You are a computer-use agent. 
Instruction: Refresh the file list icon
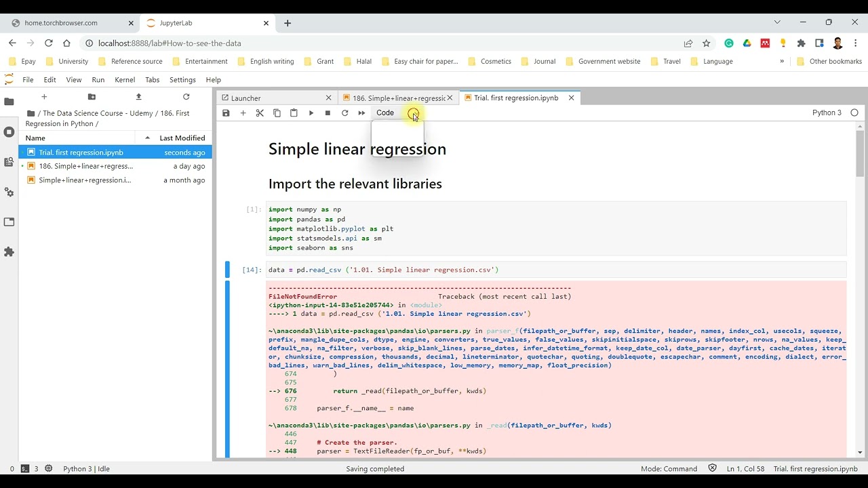pyautogui.click(x=186, y=97)
